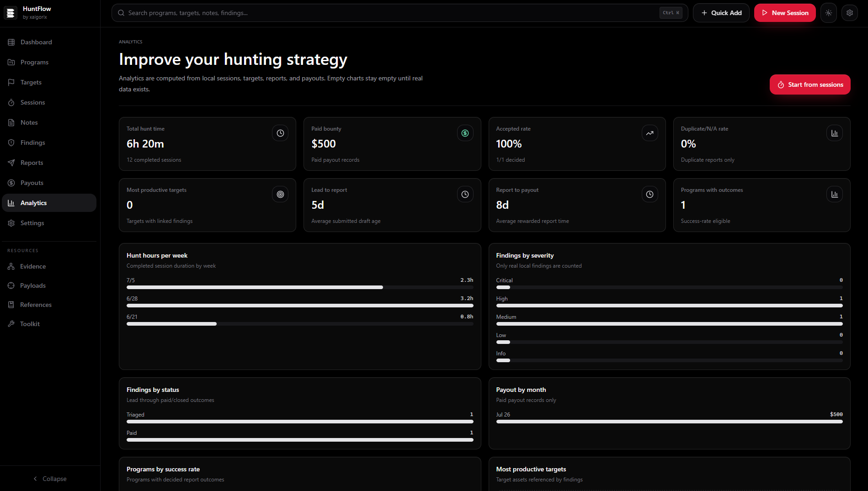The height and width of the screenshot is (491, 868).
Task: Click the Jul 26 payout bar
Action: (669, 422)
